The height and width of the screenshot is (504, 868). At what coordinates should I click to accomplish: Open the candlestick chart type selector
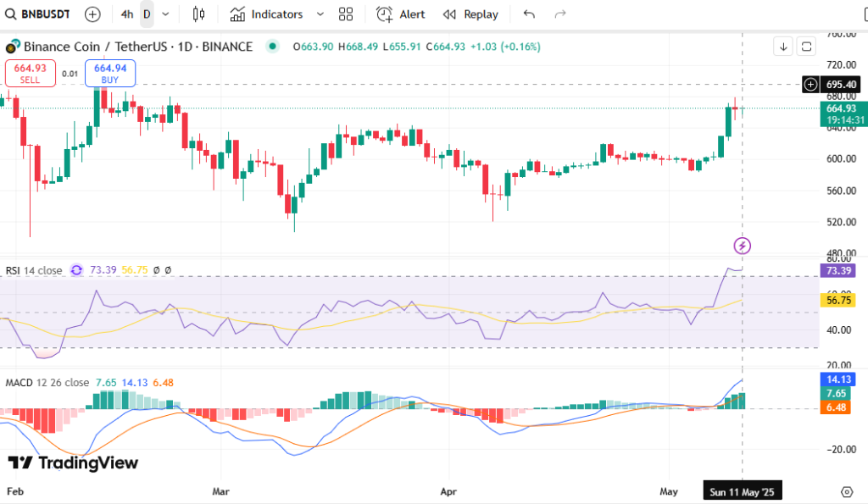click(x=198, y=14)
